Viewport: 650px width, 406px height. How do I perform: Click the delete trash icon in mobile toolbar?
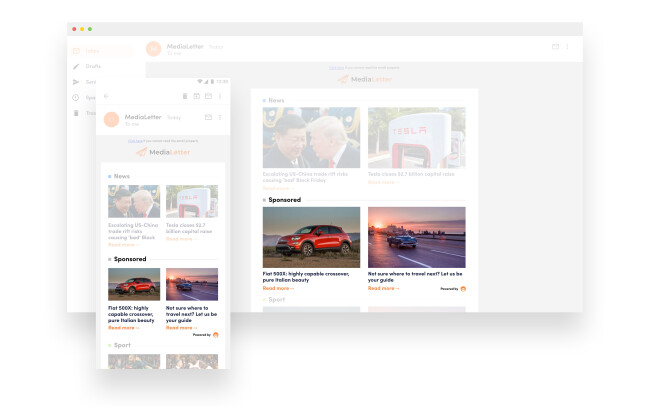[x=185, y=96]
